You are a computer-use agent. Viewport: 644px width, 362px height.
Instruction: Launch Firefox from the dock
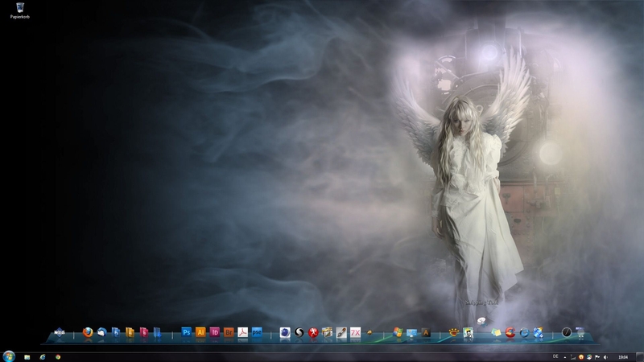(x=88, y=332)
